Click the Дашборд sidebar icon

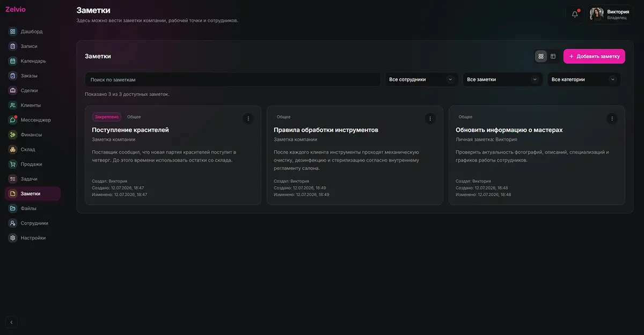click(x=13, y=32)
